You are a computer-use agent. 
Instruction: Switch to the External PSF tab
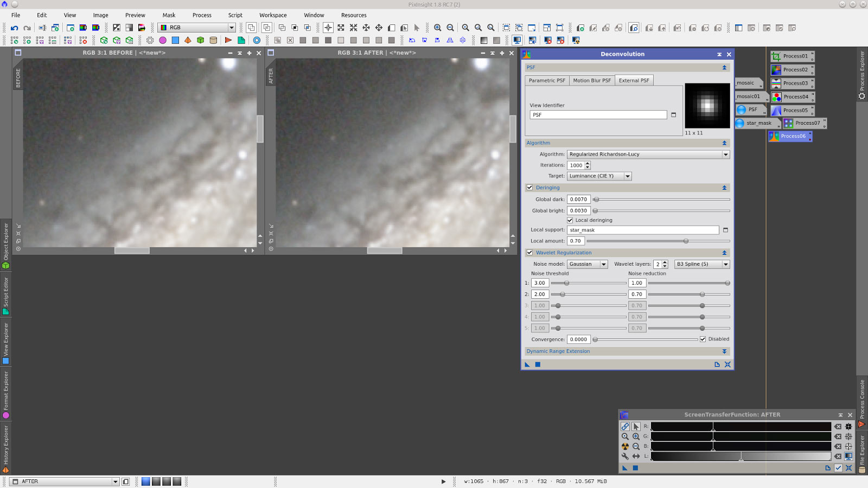pos(634,80)
